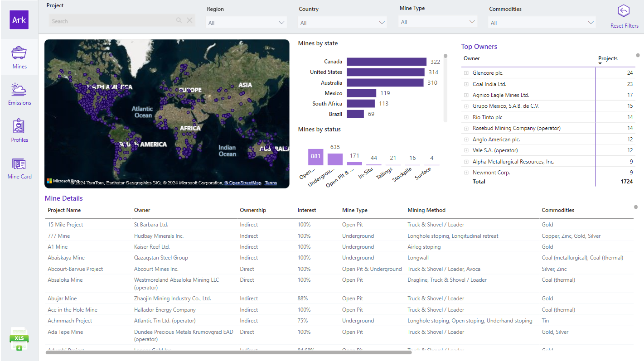Image resolution: width=644 pixels, height=361 pixels.
Task: Expand the Coal India Ltd. owner row
Action: (x=466, y=84)
